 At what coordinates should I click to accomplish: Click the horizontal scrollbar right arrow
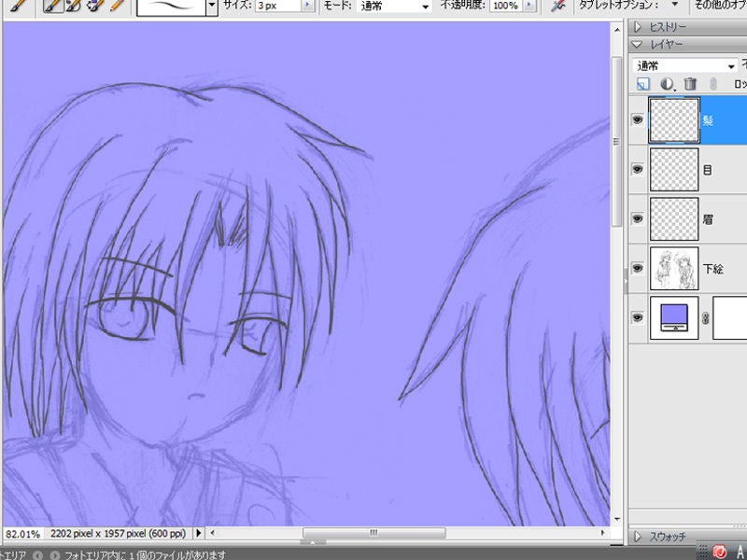(x=602, y=533)
